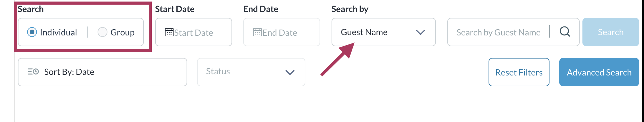Image resolution: width=644 pixels, height=122 pixels.
Task: Open the Status dropdown chevron
Action: [x=290, y=72]
